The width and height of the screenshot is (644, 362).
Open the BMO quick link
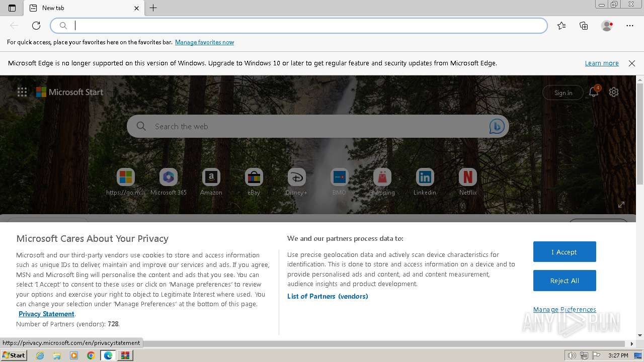coord(339,182)
